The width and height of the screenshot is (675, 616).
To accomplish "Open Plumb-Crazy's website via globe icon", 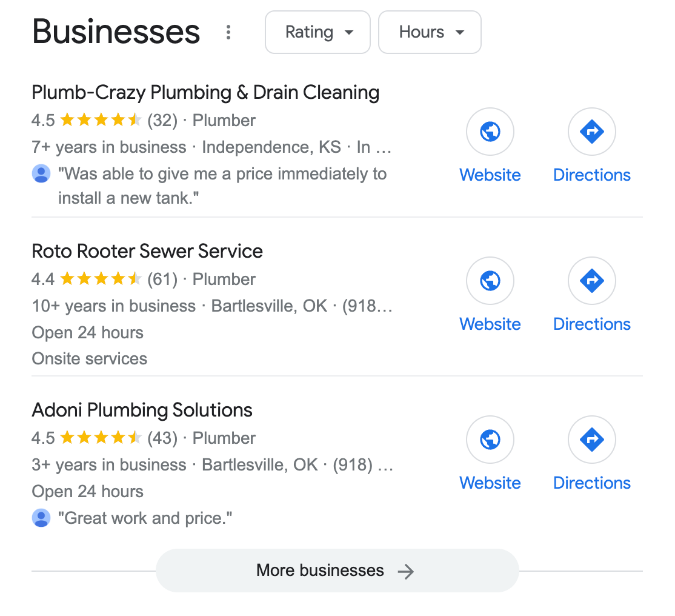I will 490,132.
